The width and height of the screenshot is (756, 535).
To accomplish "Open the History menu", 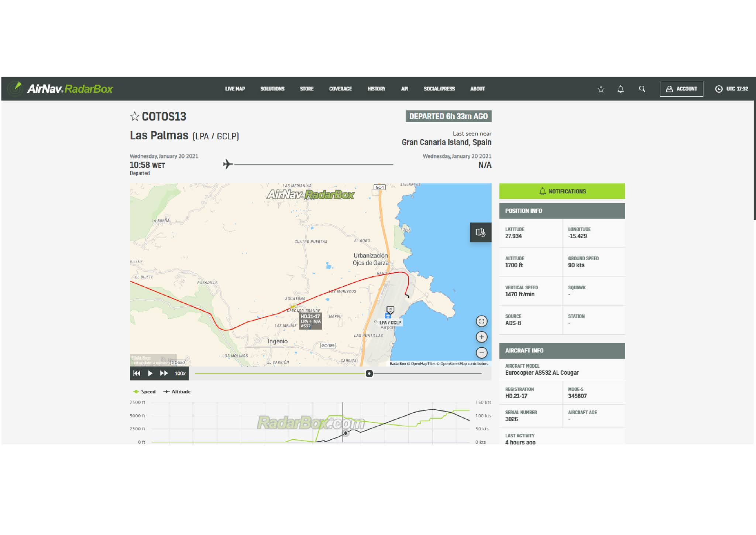I will point(376,89).
